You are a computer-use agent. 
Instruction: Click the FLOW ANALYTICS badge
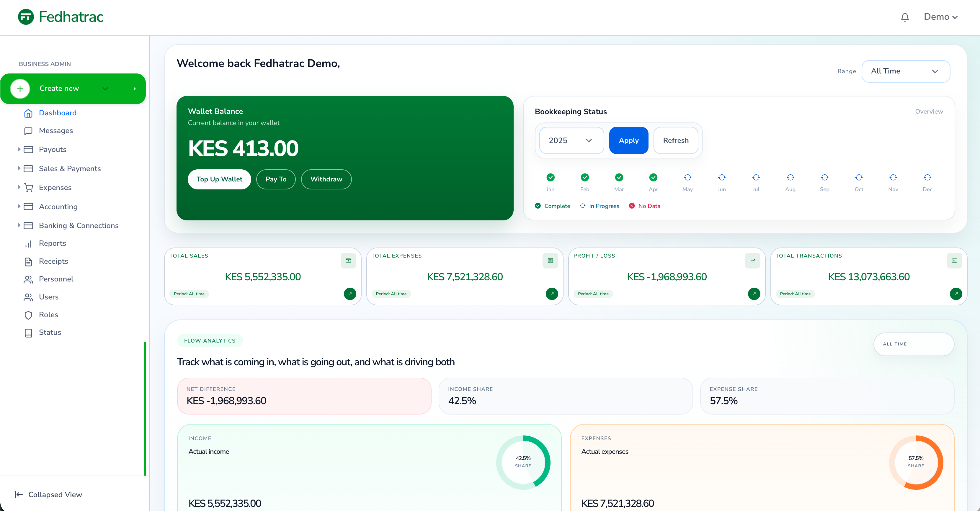point(210,341)
